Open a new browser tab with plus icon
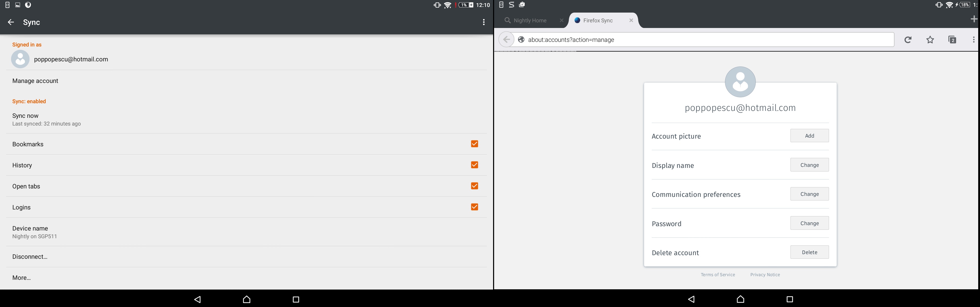 tap(974, 19)
